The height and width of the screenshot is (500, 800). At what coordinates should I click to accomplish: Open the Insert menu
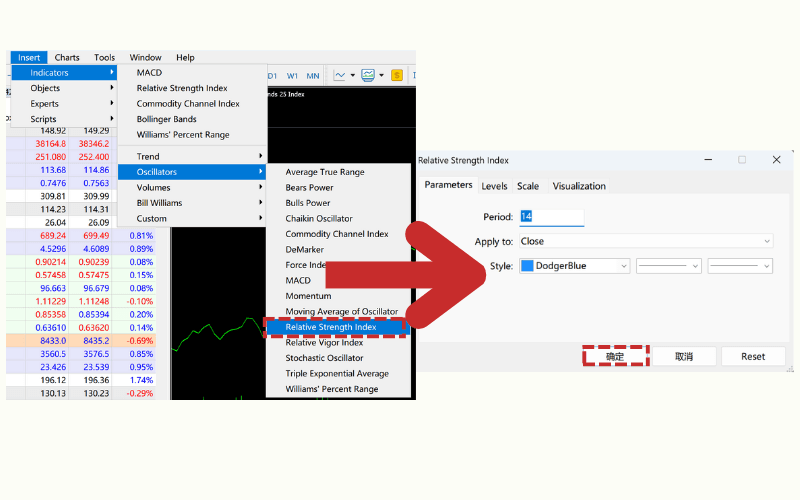(x=29, y=58)
